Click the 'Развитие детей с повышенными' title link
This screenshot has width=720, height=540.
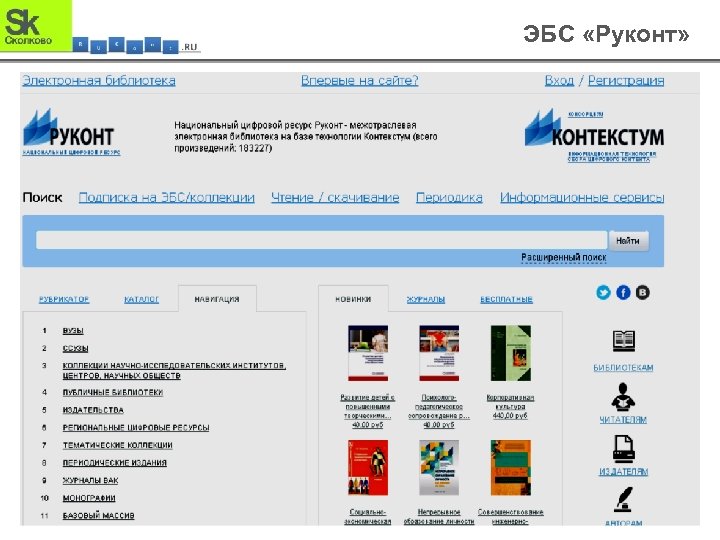[368, 406]
